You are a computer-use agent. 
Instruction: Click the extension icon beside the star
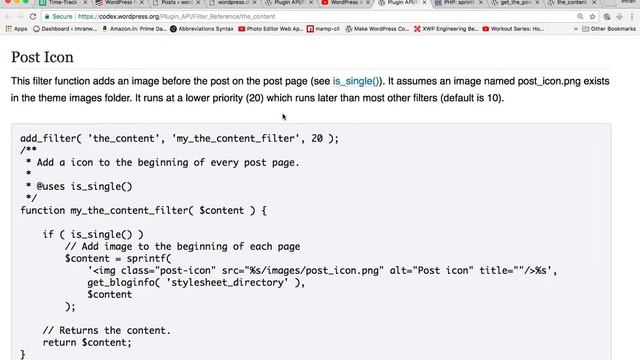(607, 17)
